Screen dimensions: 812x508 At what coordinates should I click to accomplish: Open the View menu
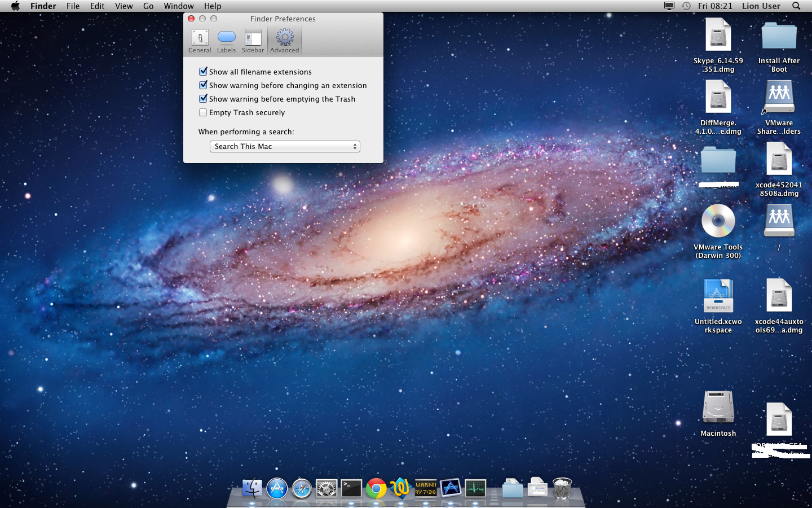123,6
